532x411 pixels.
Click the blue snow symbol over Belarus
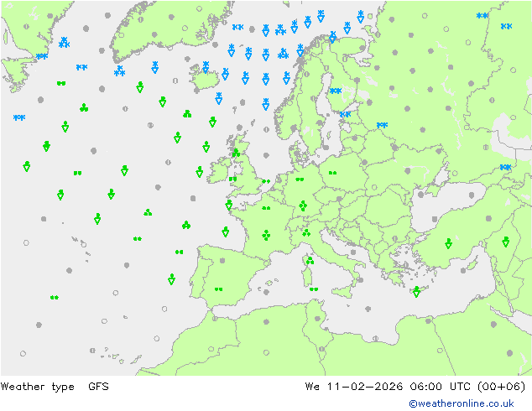pyautogui.click(x=382, y=125)
